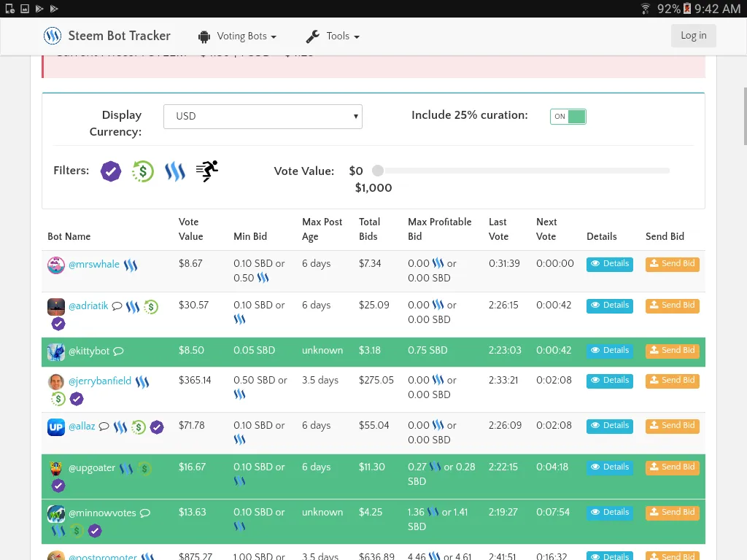The width and height of the screenshot is (747, 560).
Task: Click the Vote Value slider handle
Action: (x=378, y=171)
